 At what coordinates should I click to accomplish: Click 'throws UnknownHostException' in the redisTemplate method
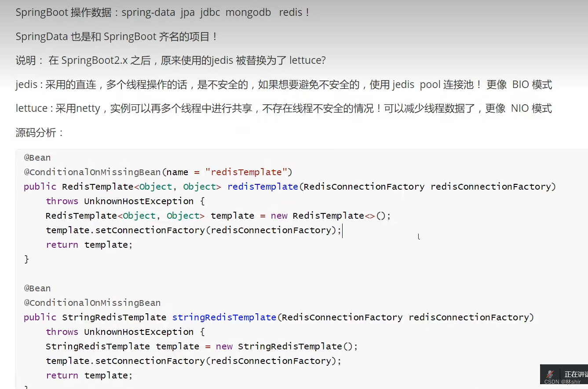(x=120, y=201)
